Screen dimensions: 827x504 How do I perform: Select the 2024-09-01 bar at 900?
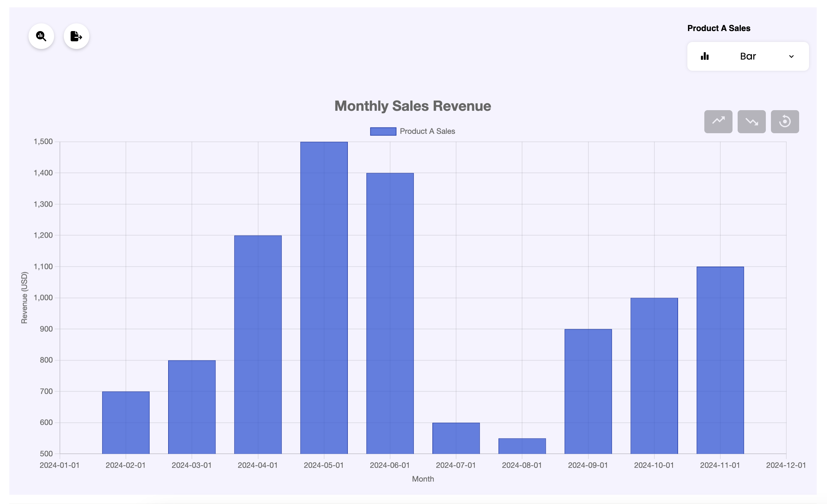588,391
